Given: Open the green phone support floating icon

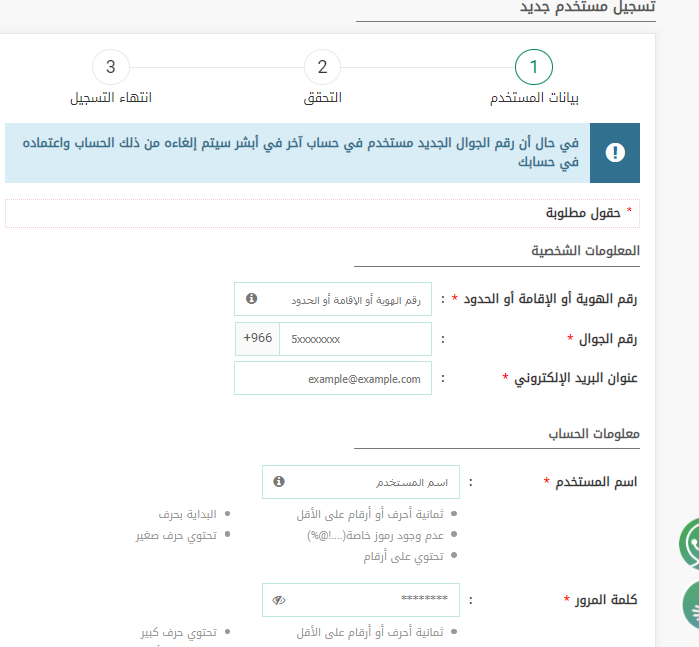Looking at the screenshot, I should click(689, 544).
